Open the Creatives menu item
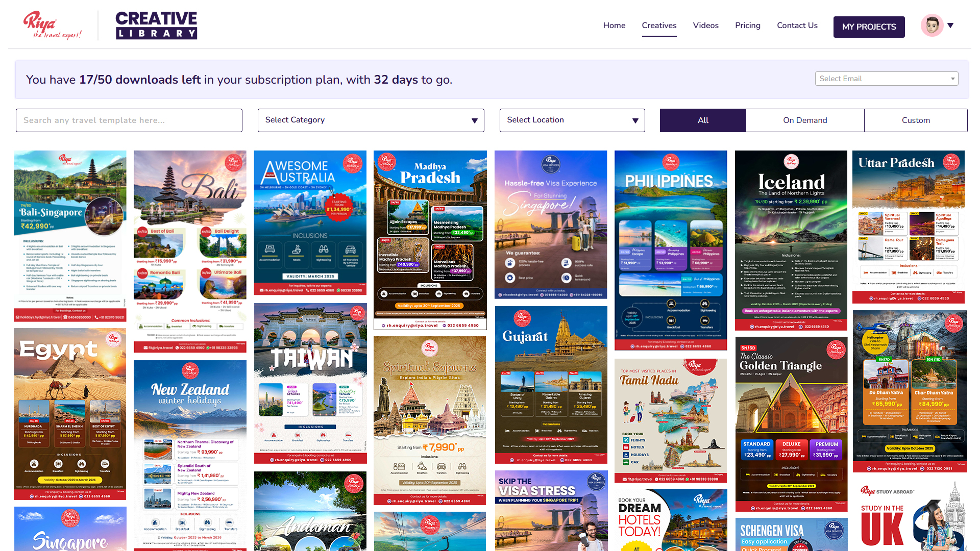This screenshot has width=980, height=551. pyautogui.click(x=659, y=26)
